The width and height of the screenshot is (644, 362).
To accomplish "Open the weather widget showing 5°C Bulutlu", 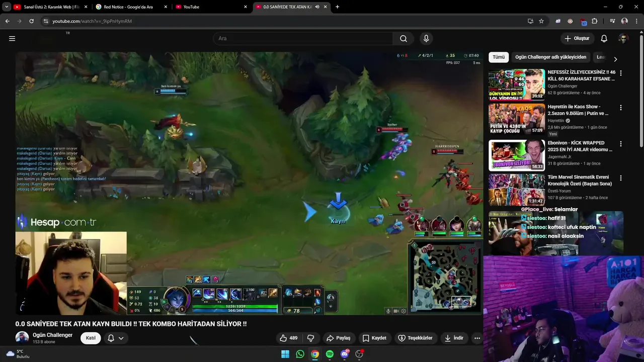I will point(17,354).
